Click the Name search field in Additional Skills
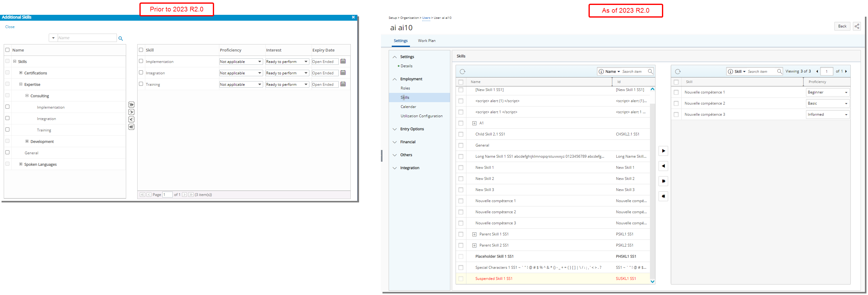The width and height of the screenshot is (868, 295). pos(87,38)
